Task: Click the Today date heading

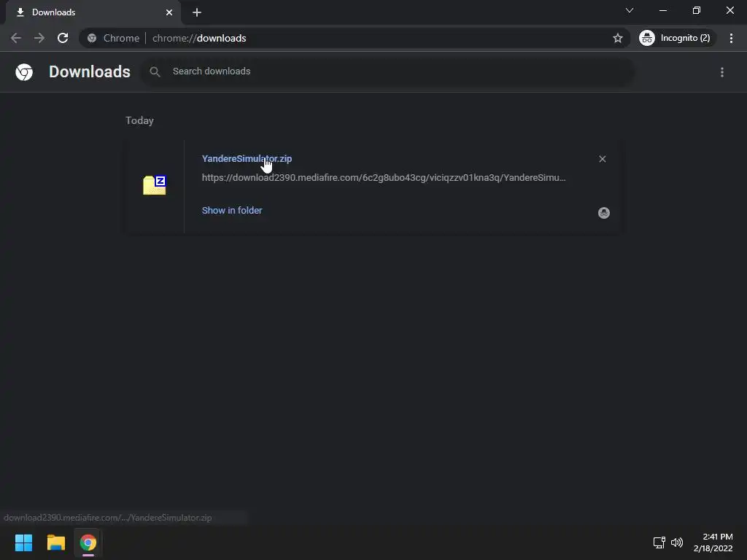Action: click(139, 120)
